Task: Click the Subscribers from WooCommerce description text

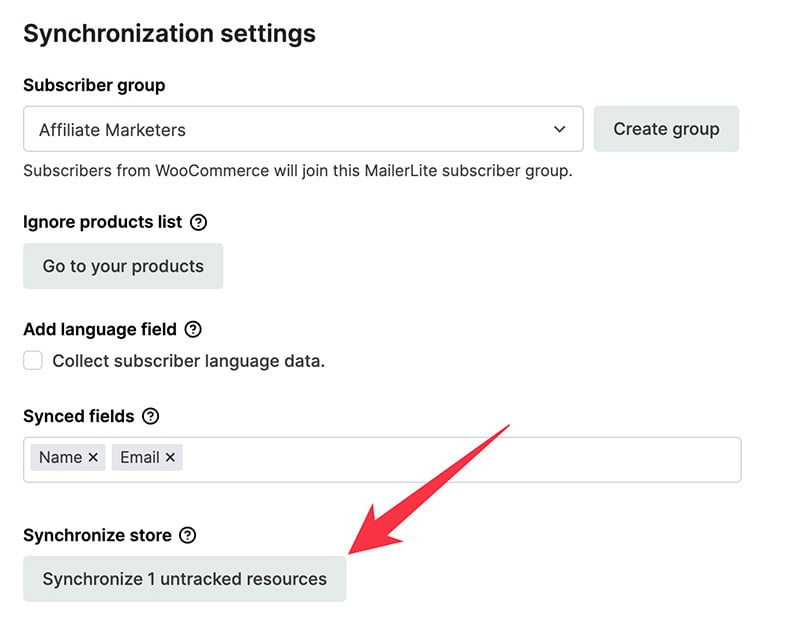Action: point(298,170)
